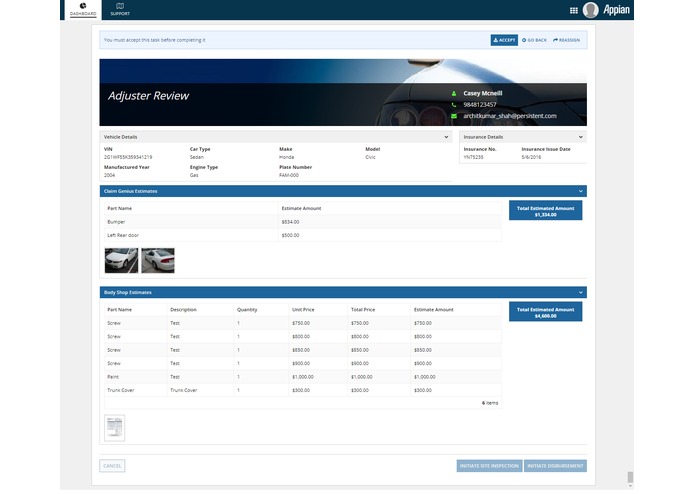Click the $834.00 estimate amount
The image size is (695, 494).
(x=290, y=222)
